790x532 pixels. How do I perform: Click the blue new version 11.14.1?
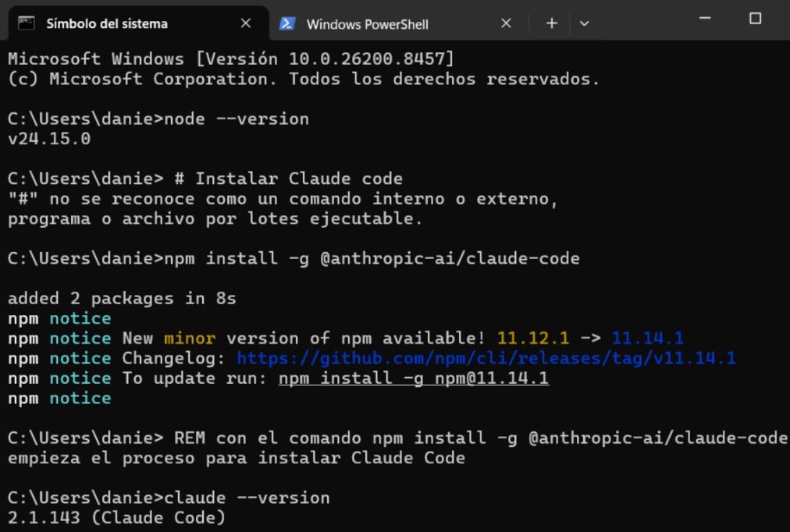(x=648, y=339)
